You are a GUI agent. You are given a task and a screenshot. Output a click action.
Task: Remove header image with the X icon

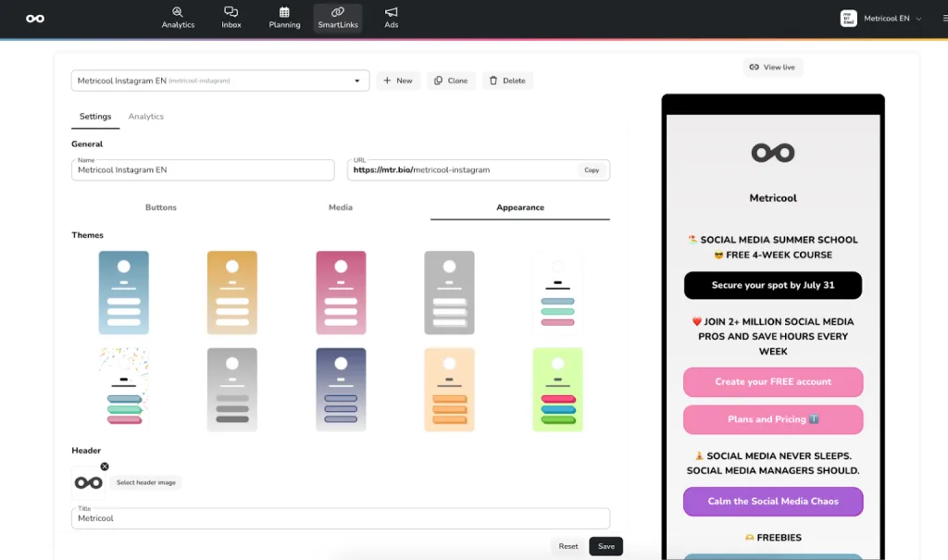(x=105, y=467)
